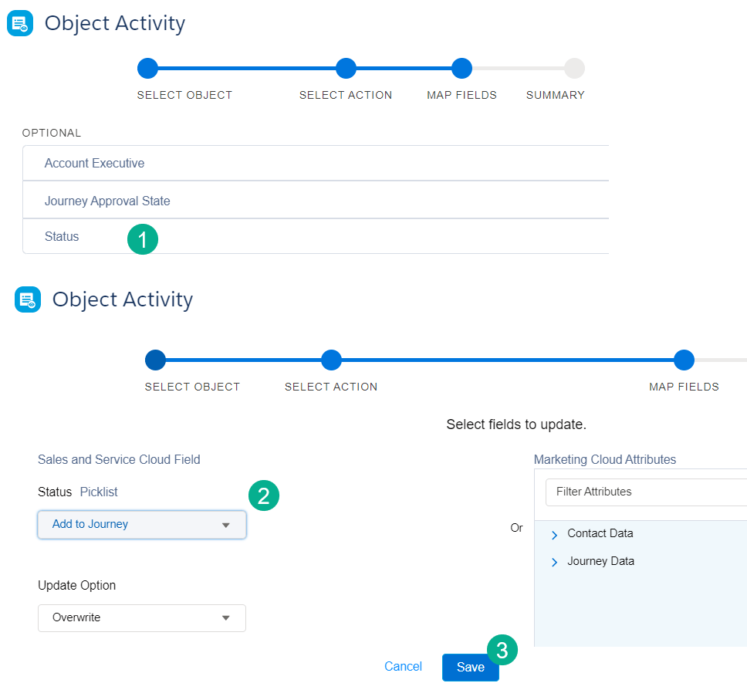Screen dimensions: 747x700
Task: Click the top Object Activity icon
Action: click(x=20, y=24)
